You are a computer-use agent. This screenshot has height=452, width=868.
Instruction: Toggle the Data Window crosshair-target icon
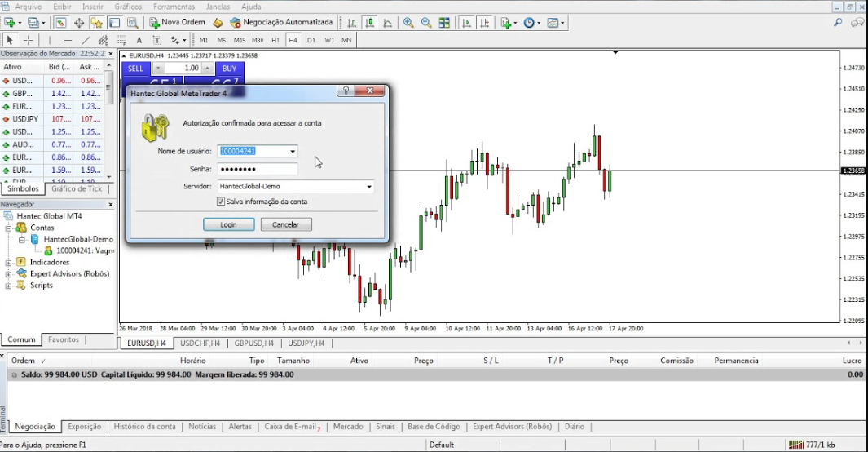[79, 23]
